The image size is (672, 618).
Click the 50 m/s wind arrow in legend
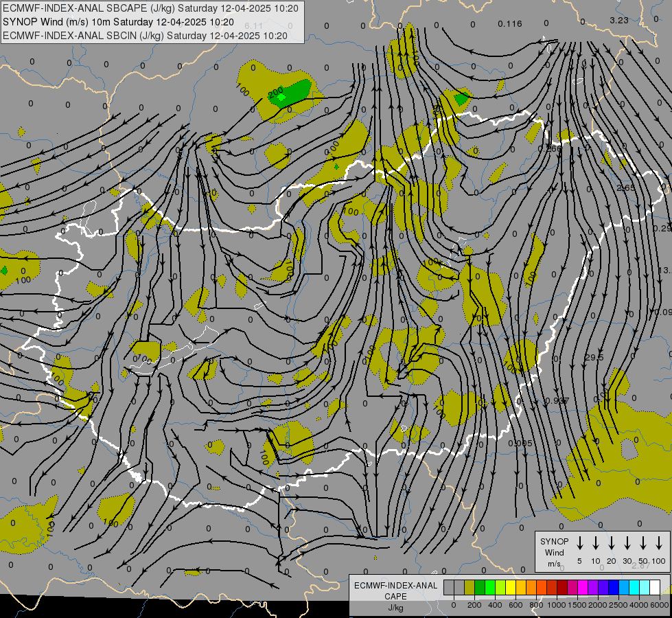[643, 543]
